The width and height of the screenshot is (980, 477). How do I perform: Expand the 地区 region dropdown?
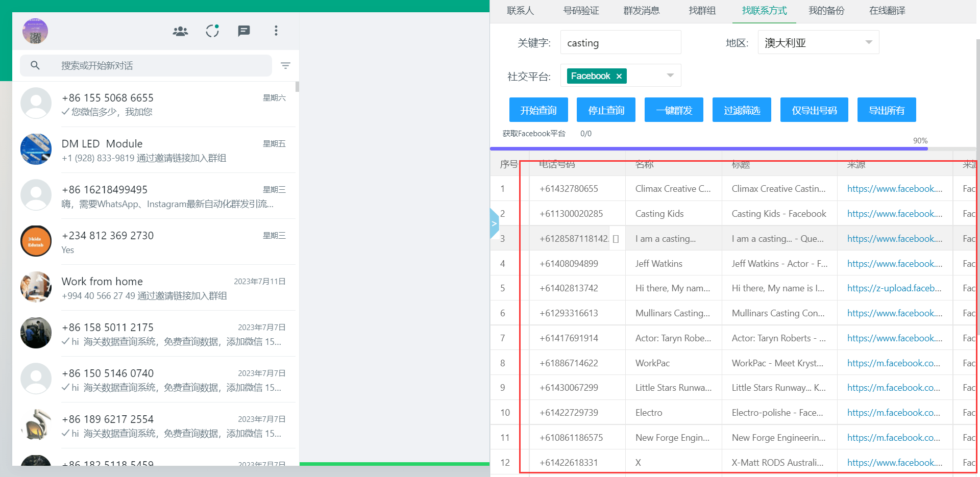[x=868, y=42]
